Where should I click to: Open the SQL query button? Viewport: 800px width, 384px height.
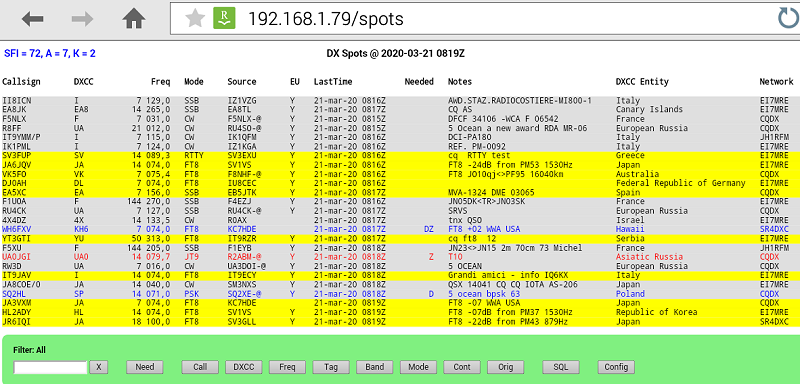point(561,367)
